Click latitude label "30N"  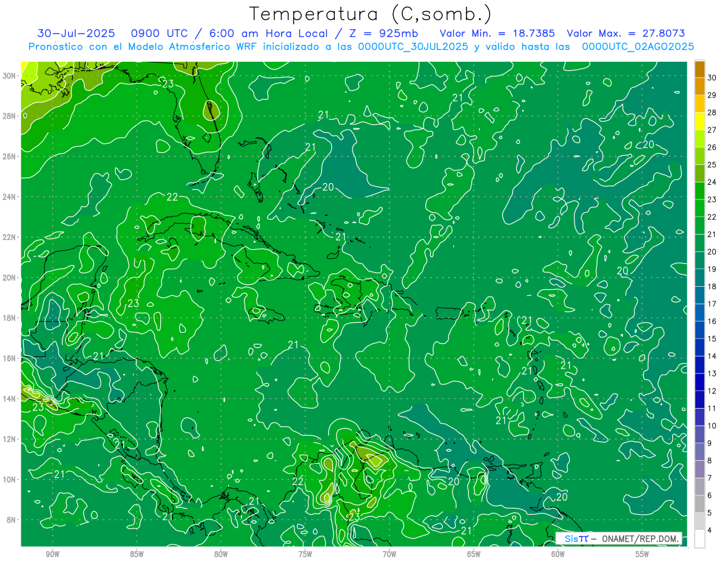(10, 75)
